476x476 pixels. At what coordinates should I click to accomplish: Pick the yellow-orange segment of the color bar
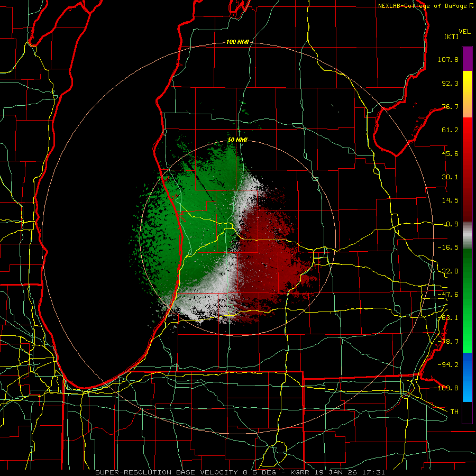[467, 94]
